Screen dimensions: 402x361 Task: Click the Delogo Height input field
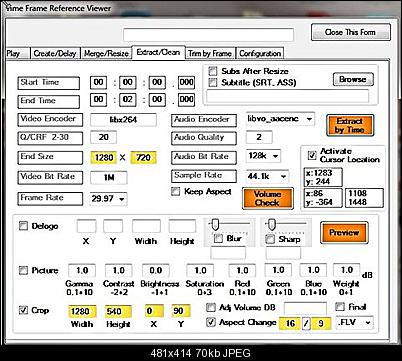coord(182,226)
